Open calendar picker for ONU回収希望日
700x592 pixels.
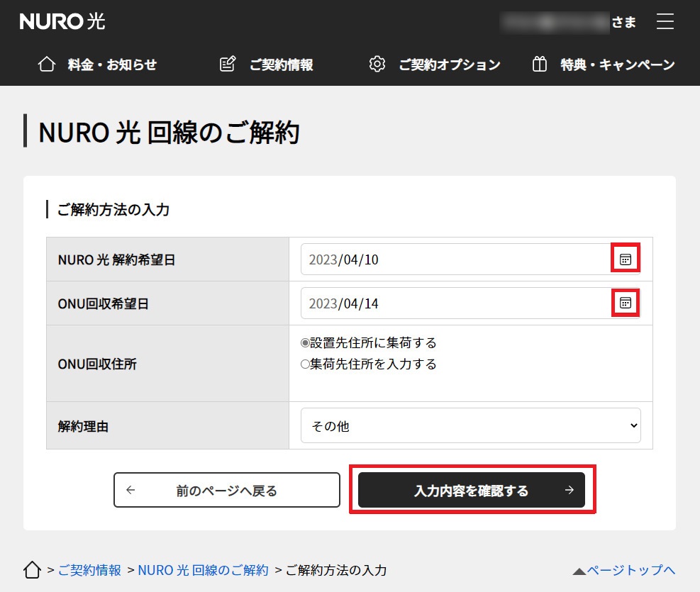point(626,303)
